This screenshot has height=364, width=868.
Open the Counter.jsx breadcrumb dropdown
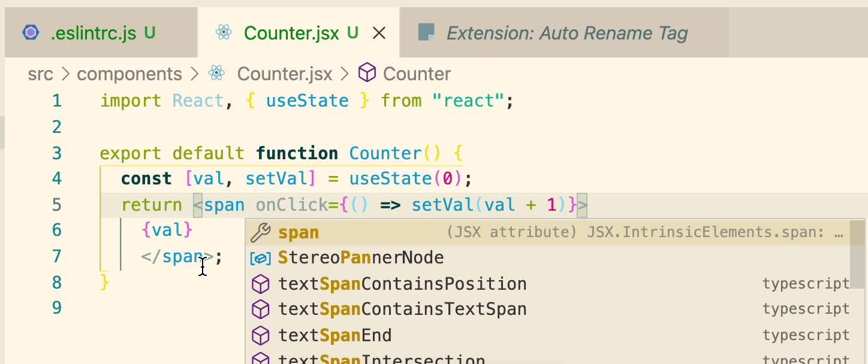[285, 73]
